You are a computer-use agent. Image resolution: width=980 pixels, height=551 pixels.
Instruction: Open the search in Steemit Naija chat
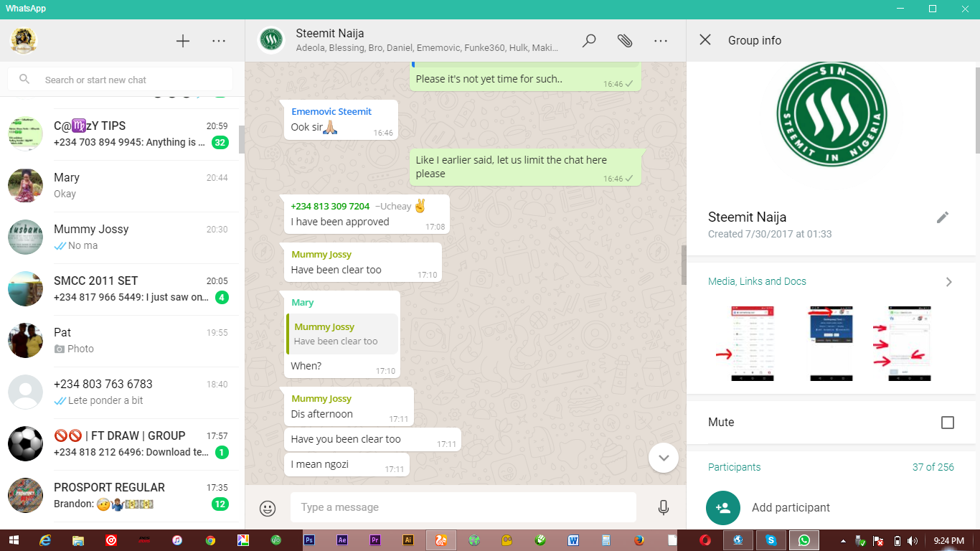[589, 41]
